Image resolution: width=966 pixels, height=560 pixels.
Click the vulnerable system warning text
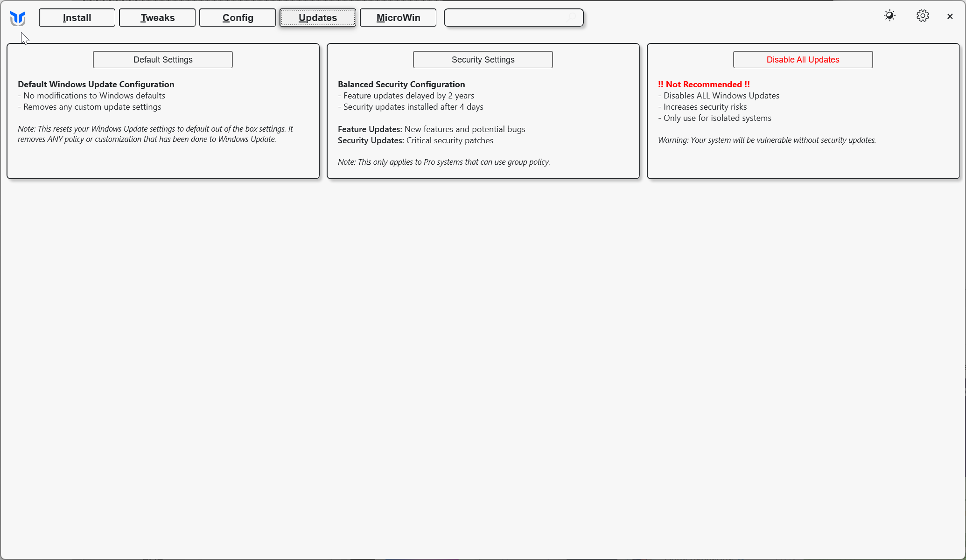point(766,140)
